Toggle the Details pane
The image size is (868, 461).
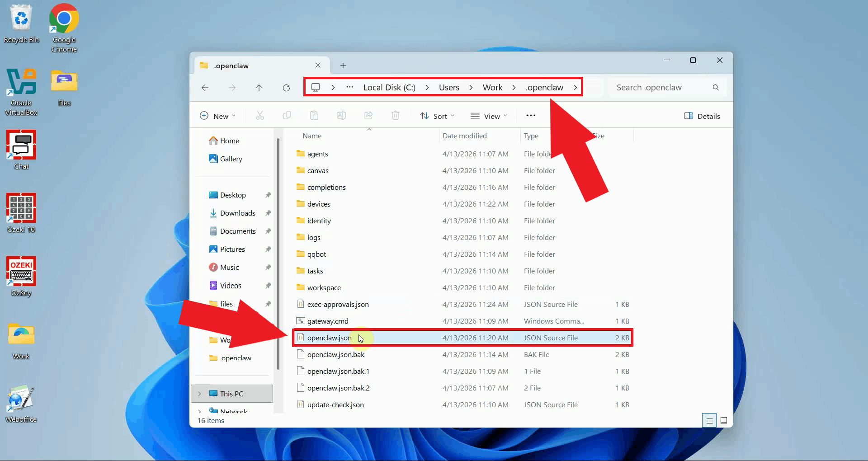click(702, 116)
